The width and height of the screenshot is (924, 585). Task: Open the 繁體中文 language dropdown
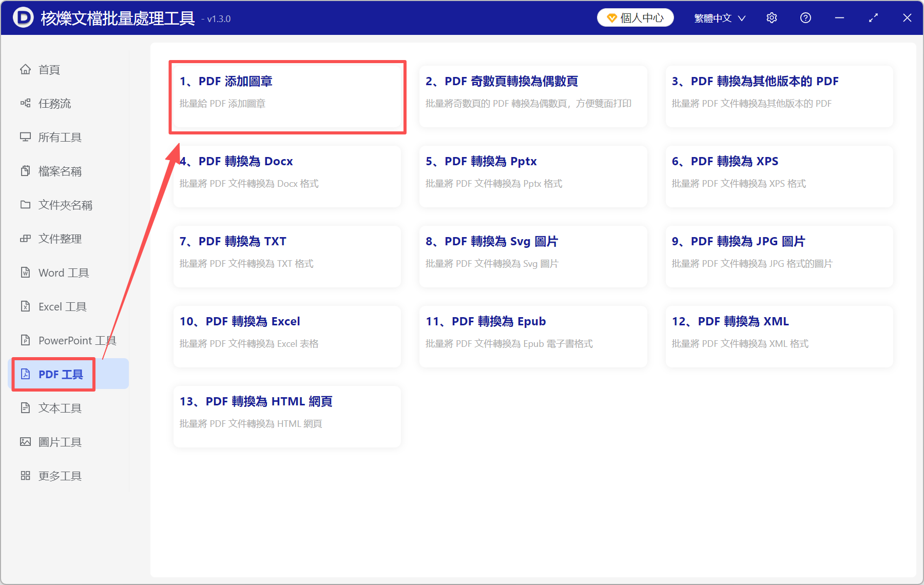tap(719, 17)
